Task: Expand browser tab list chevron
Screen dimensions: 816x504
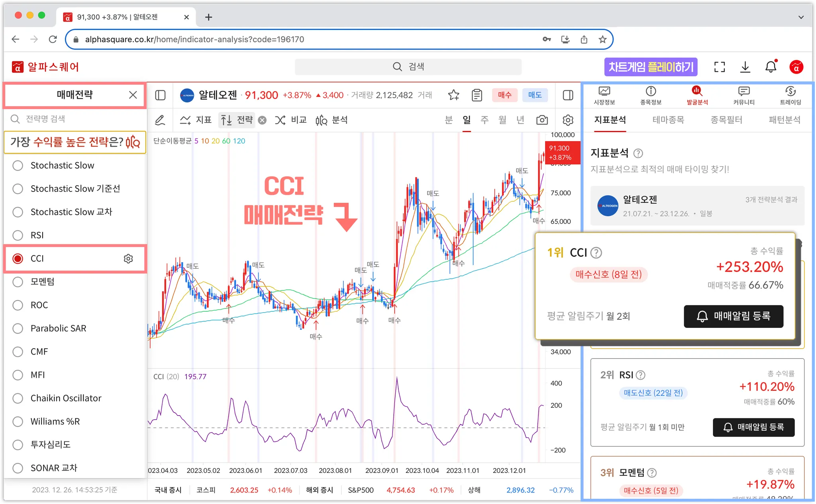Action: click(801, 17)
